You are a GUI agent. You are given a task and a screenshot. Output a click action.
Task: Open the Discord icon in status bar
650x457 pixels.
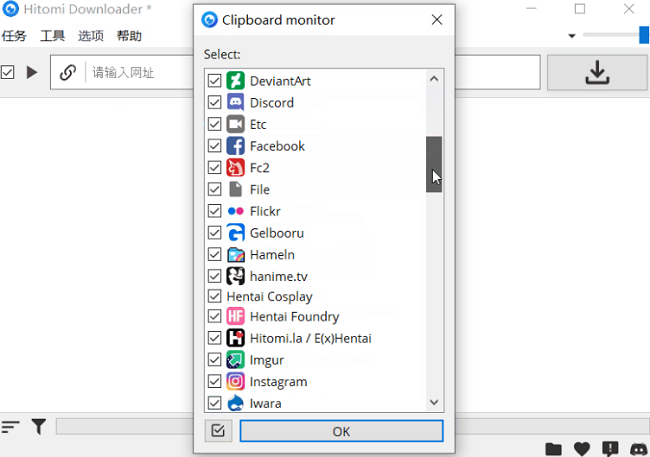[638, 449]
